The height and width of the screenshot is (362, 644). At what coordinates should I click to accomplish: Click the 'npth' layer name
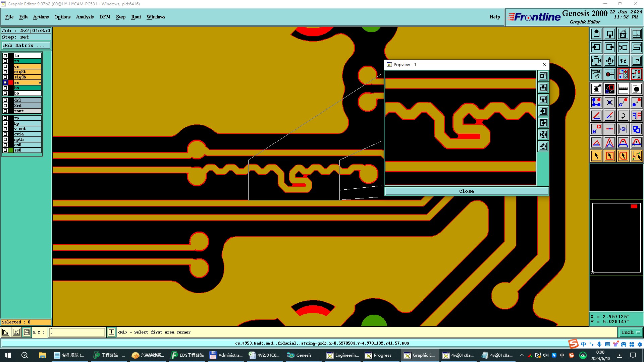point(27,139)
